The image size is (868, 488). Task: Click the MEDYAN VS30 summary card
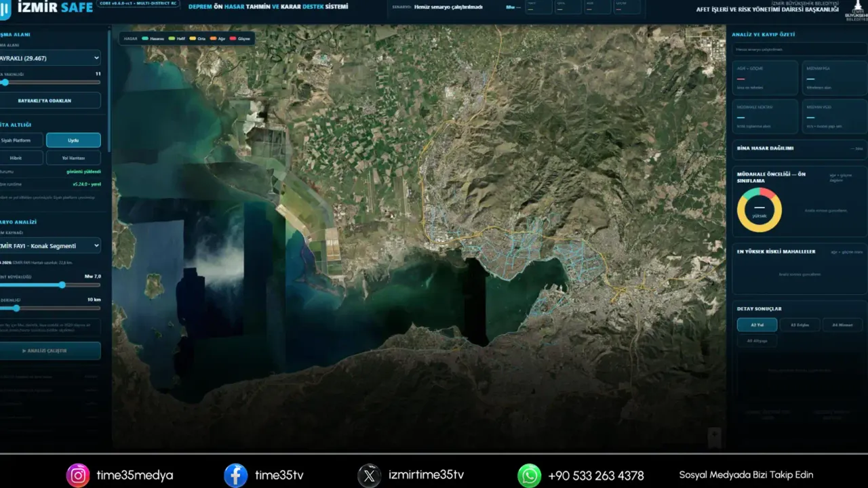click(834, 117)
